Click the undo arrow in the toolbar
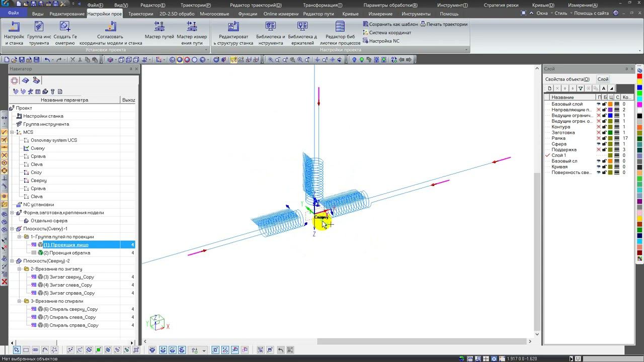 point(47,60)
